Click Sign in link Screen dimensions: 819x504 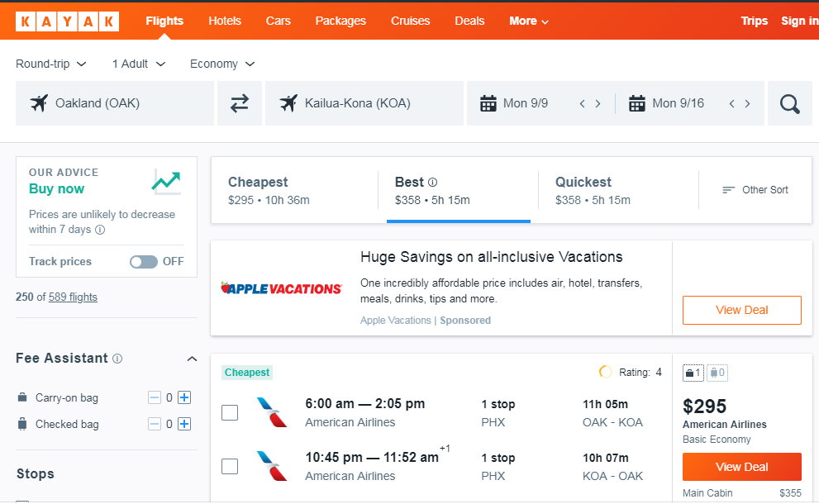tap(800, 21)
